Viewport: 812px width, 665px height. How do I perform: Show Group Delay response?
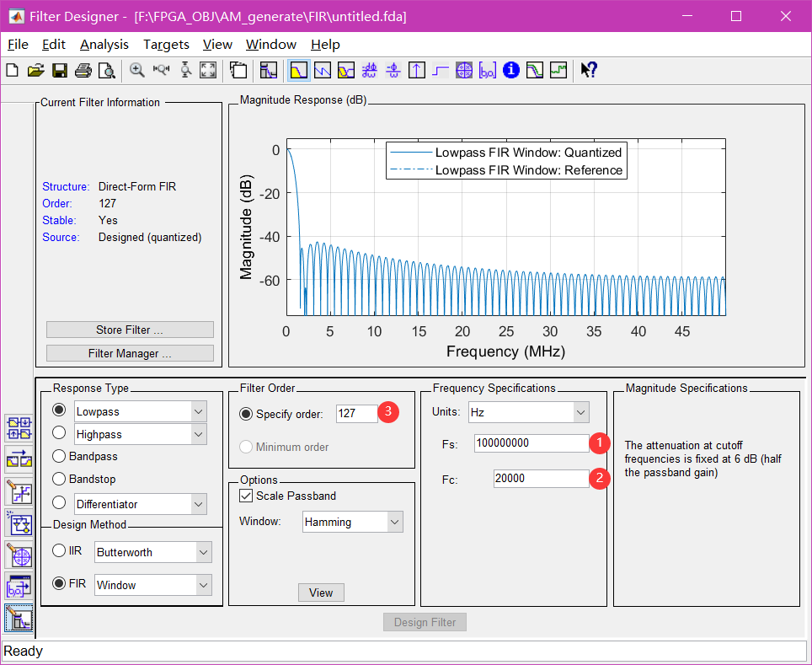[369, 70]
